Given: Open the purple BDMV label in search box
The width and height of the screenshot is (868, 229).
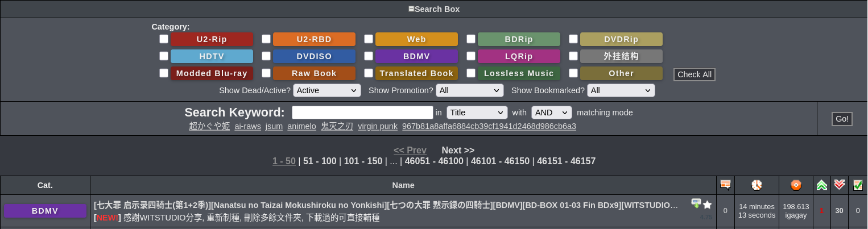Looking at the screenshot, I should [416, 56].
